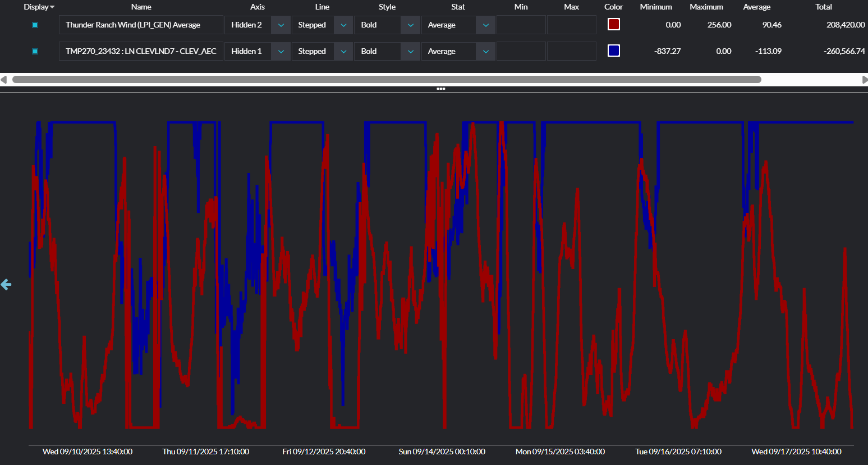Click the Maximum column header
Viewport: 868px width, 465px height.
coord(706,7)
